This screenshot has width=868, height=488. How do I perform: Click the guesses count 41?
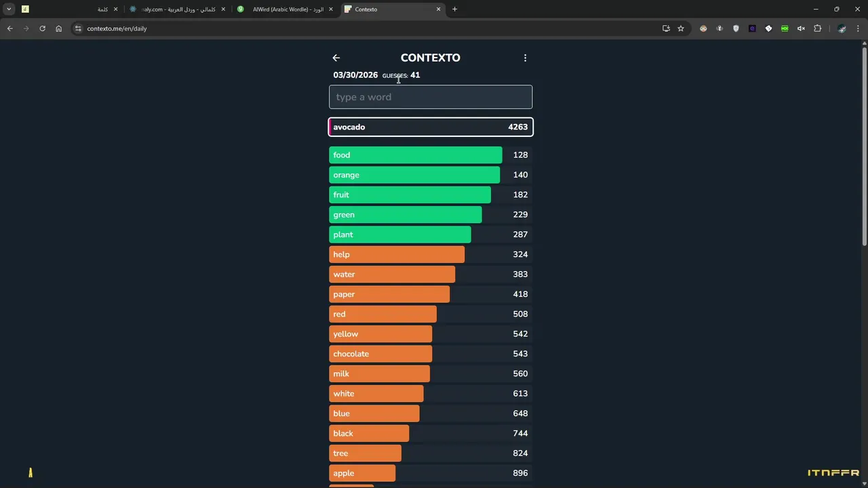[415, 75]
